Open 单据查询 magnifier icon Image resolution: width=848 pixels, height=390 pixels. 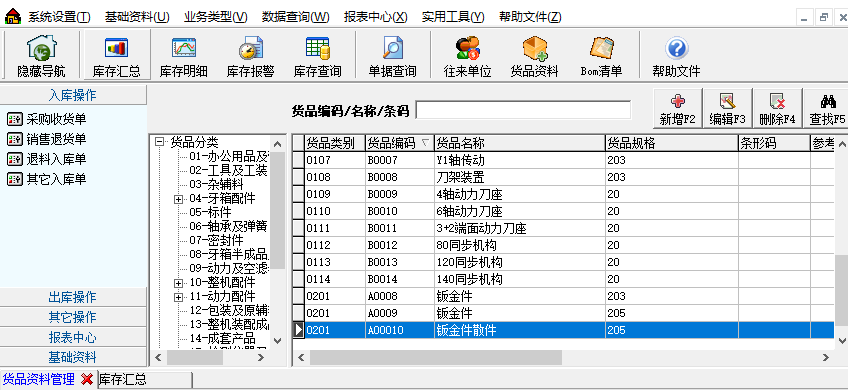[392, 56]
